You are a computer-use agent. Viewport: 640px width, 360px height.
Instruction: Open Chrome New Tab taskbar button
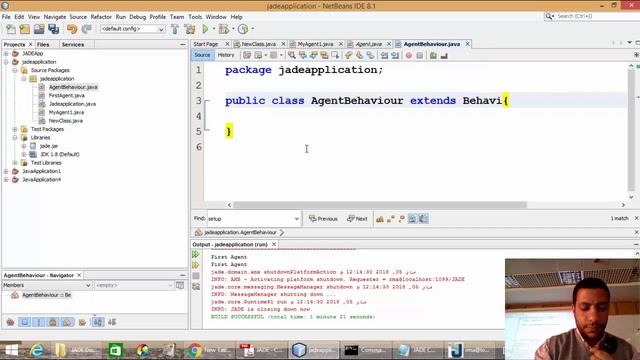tap(211, 350)
